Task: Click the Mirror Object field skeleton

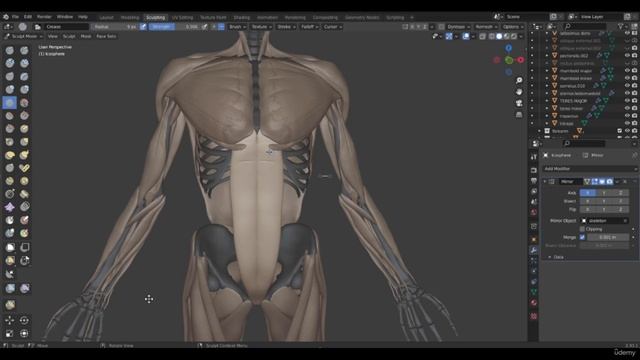Action: (604, 221)
